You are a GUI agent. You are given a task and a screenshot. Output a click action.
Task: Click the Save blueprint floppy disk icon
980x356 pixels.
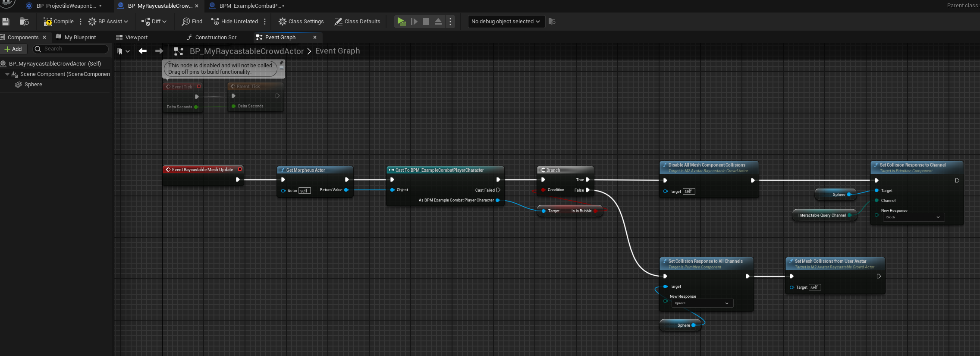[6, 22]
